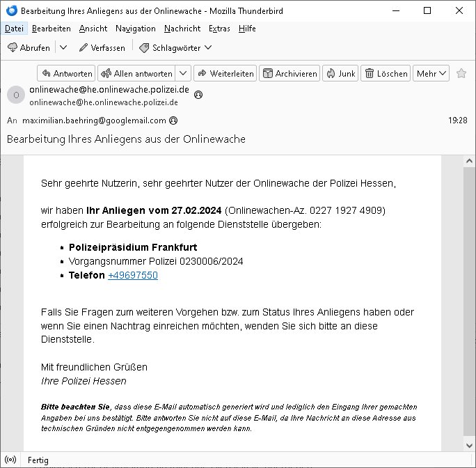Click the phone number link +49697550

tap(132, 275)
